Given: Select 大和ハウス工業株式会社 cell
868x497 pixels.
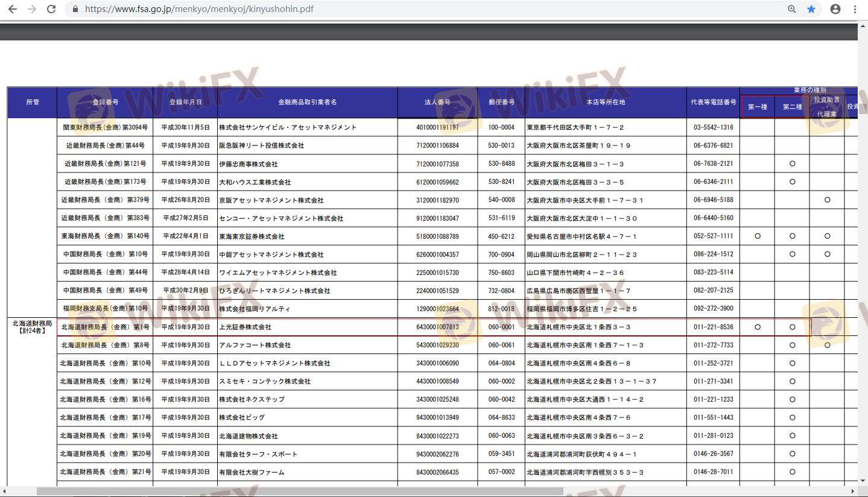Looking at the screenshot, I should tap(308, 182).
